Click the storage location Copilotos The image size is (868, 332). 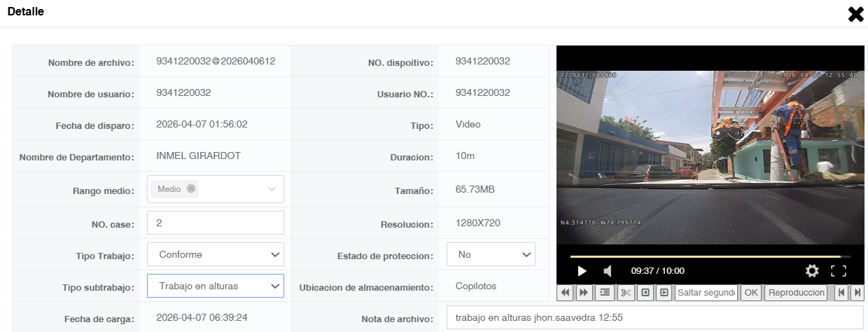[476, 286]
